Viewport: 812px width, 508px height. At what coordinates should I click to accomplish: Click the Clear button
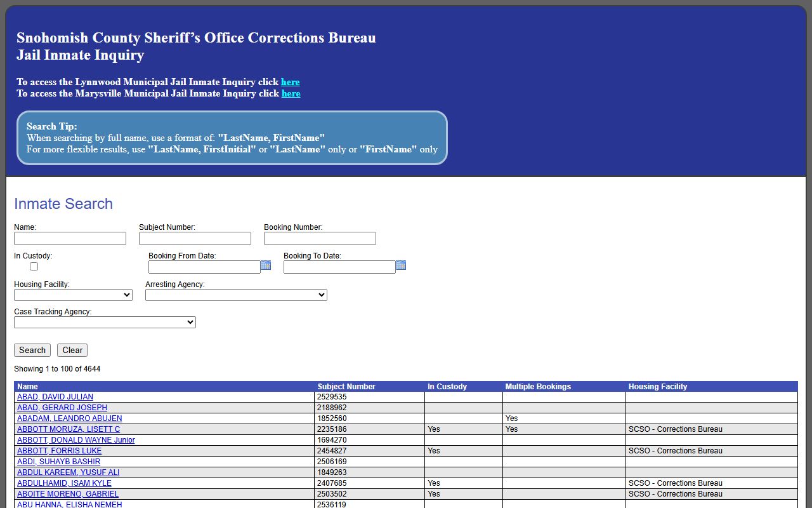pos(72,351)
